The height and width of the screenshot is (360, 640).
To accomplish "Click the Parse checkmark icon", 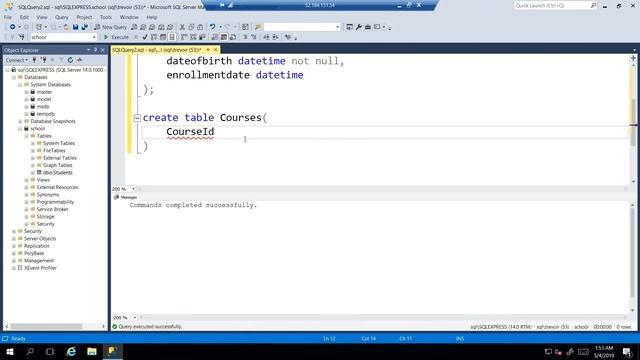I will (x=144, y=37).
